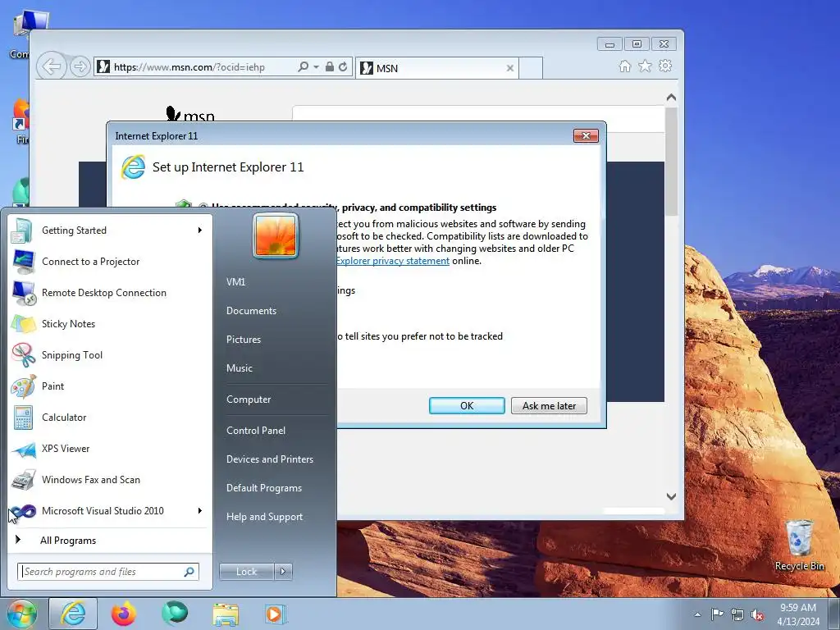Open Default Programs
This screenshot has width=840, height=630.
263,488
